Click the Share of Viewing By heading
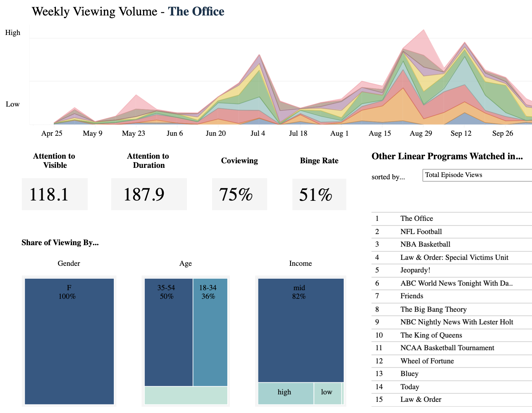 [60, 243]
